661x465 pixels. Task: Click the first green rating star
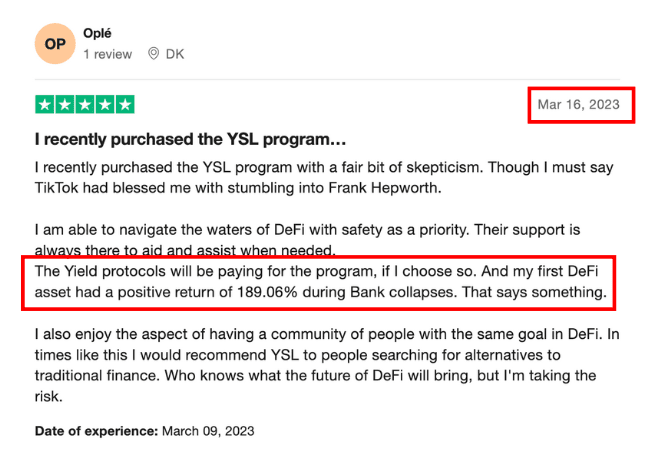(x=45, y=104)
